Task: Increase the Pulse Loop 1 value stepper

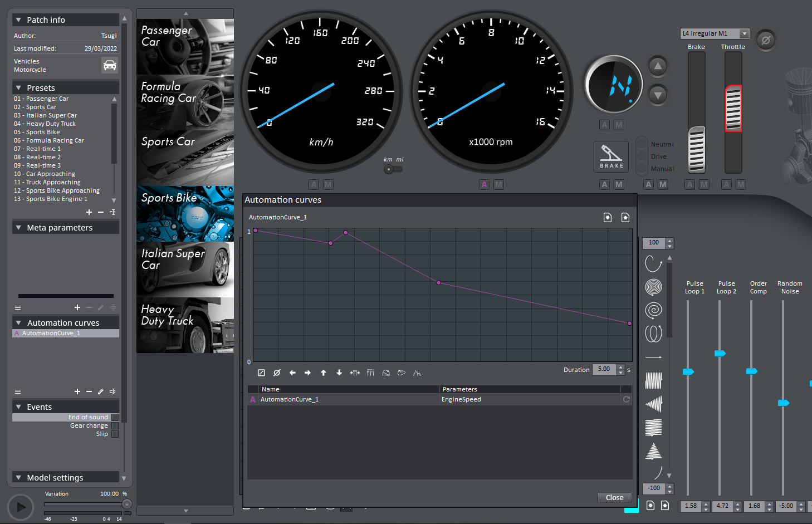Action: (x=706, y=504)
